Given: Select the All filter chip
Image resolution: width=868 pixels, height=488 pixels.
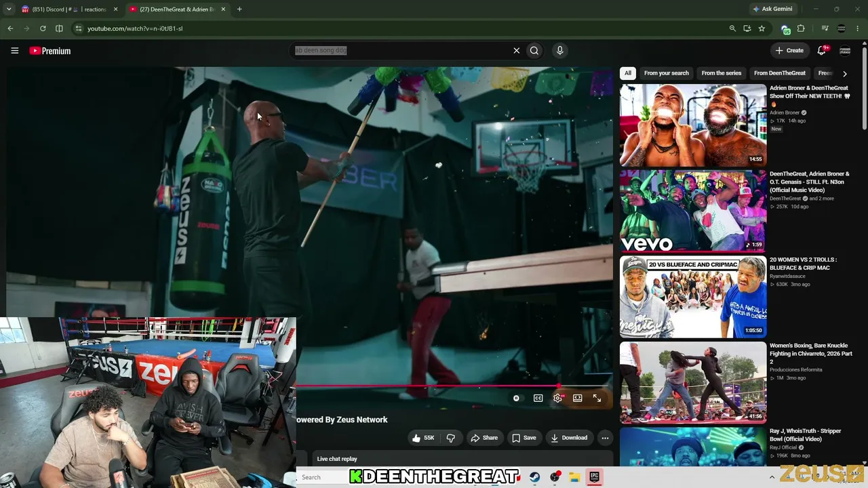Looking at the screenshot, I should (x=628, y=73).
